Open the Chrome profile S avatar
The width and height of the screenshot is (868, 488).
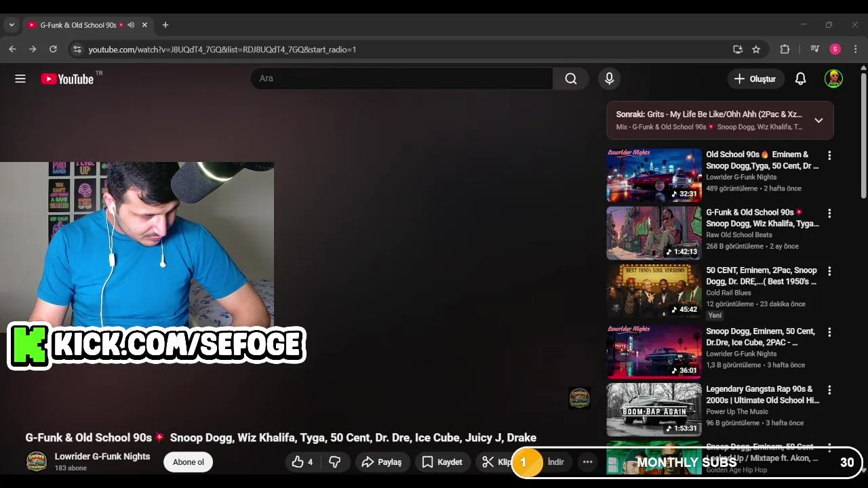tap(835, 49)
